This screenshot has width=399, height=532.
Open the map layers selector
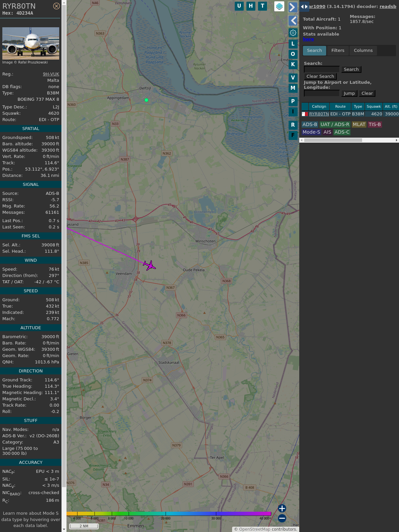pyautogui.click(x=279, y=6)
